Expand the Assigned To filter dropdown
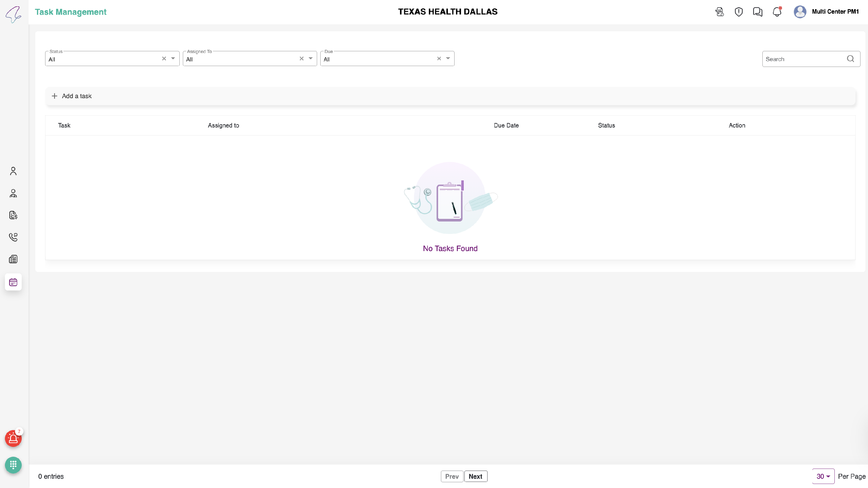868x488 pixels. pyautogui.click(x=310, y=59)
